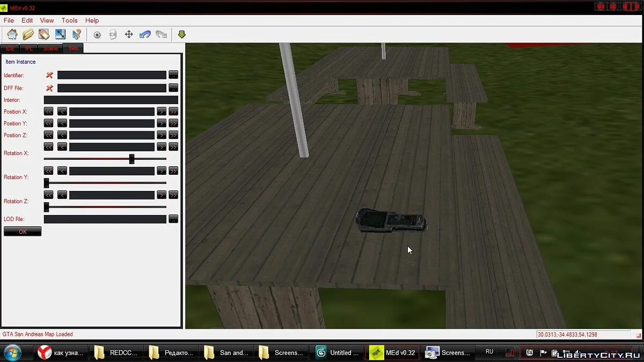Click the Rotation X slider handle
Screen dimensions: 644x362
[x=131, y=159]
